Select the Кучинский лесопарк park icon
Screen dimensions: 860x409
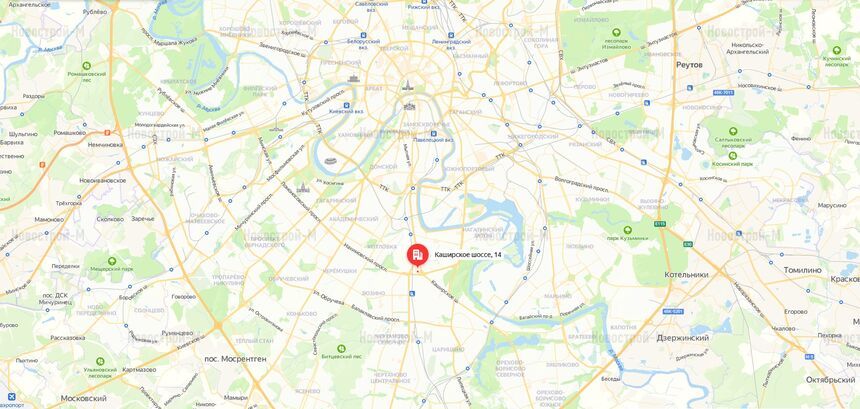click(x=836, y=50)
